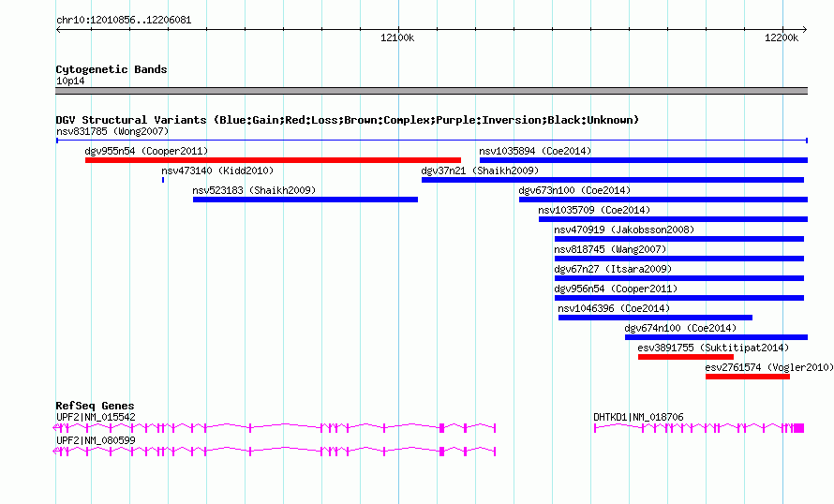834x504 pixels.
Task: Select the nsv818745 (Wang2007) label
Action: pos(610,249)
